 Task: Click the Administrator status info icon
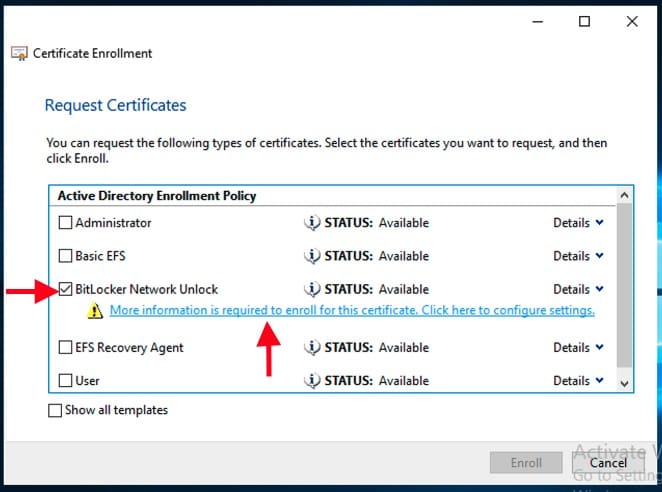tap(312, 223)
